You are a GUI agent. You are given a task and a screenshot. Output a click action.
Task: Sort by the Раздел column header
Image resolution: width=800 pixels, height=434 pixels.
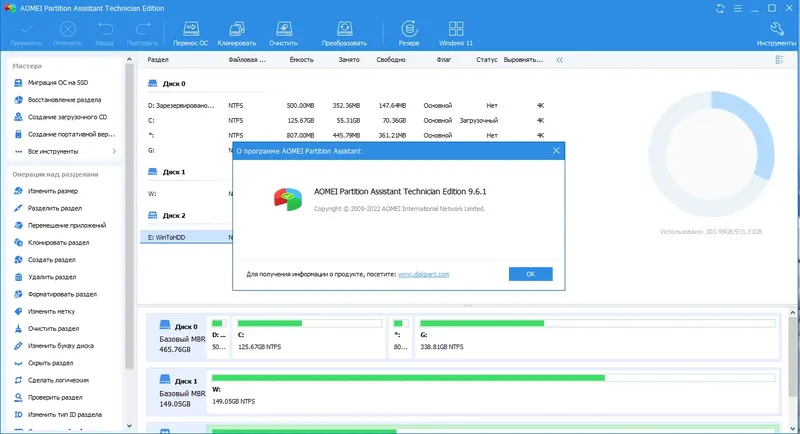point(158,60)
